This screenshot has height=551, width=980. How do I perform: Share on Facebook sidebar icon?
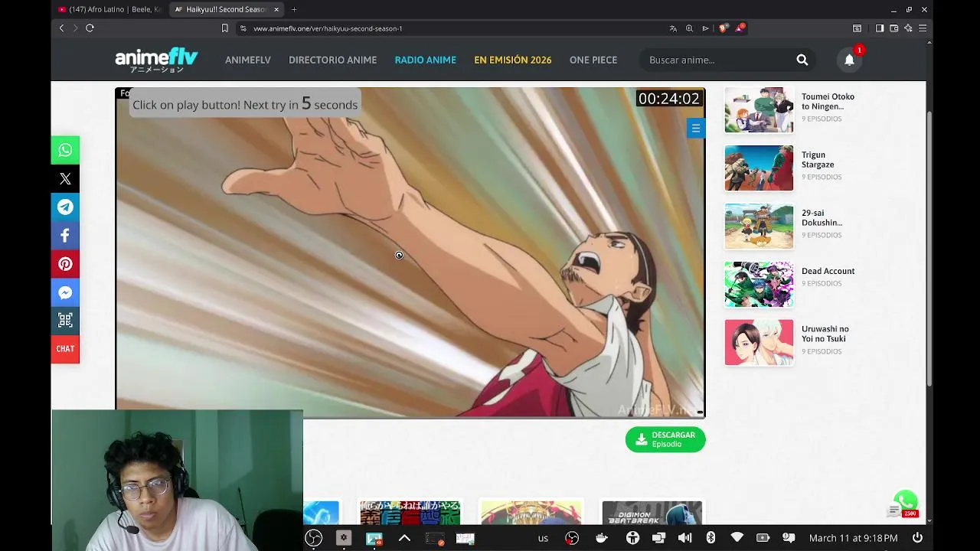point(65,236)
